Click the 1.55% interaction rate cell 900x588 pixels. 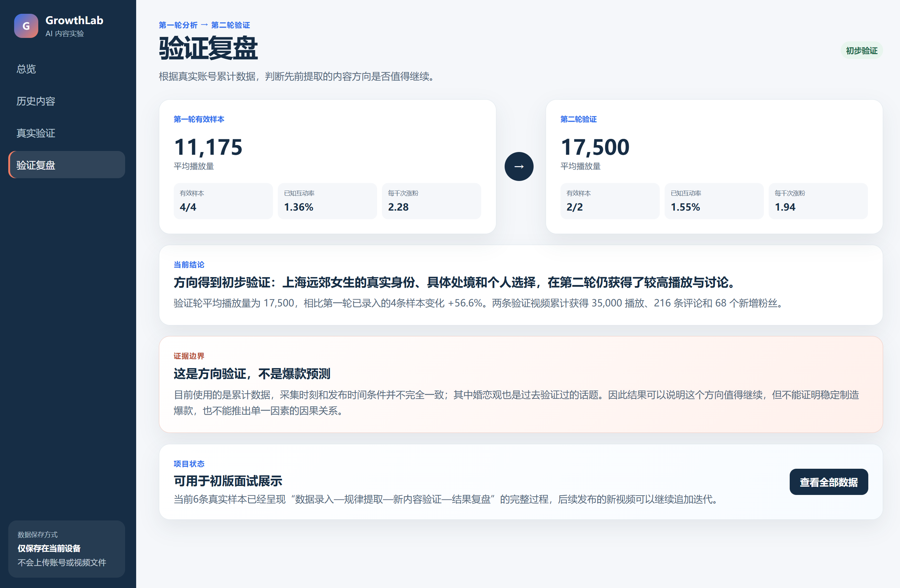(x=714, y=201)
